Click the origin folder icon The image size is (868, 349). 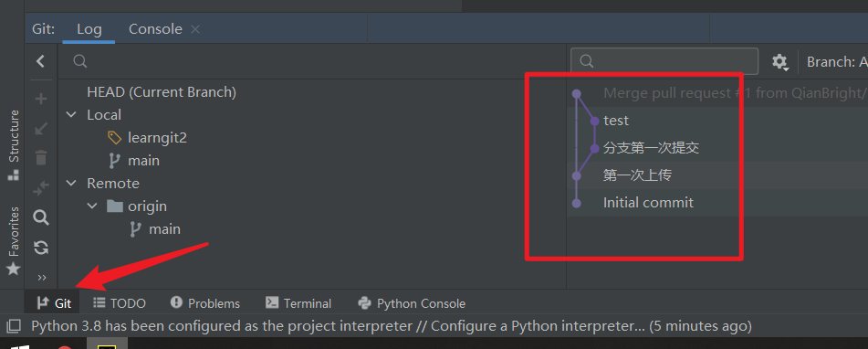pyautogui.click(x=115, y=206)
